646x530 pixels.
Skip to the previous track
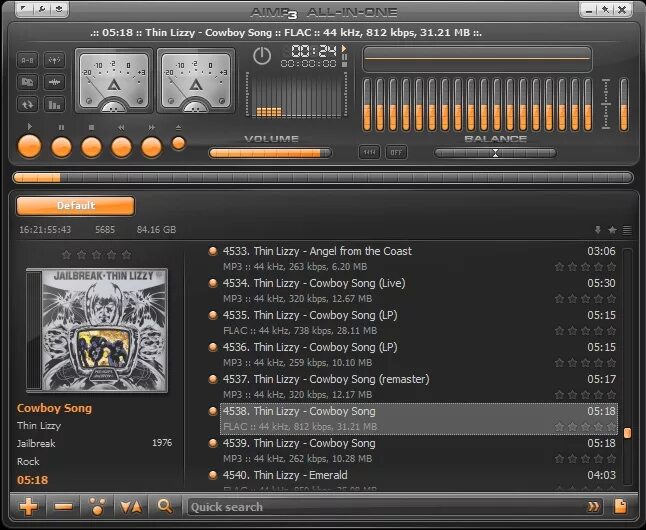(x=122, y=147)
